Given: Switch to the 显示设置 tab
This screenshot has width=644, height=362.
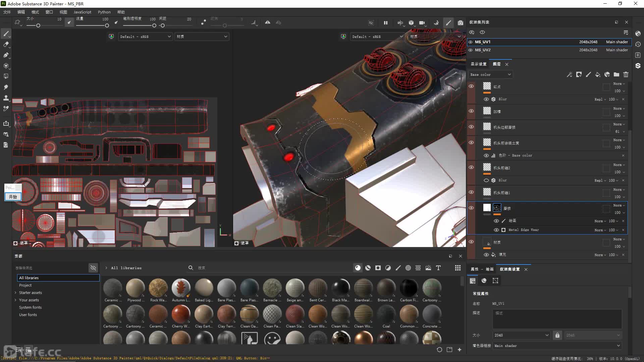Looking at the screenshot, I should [478, 64].
